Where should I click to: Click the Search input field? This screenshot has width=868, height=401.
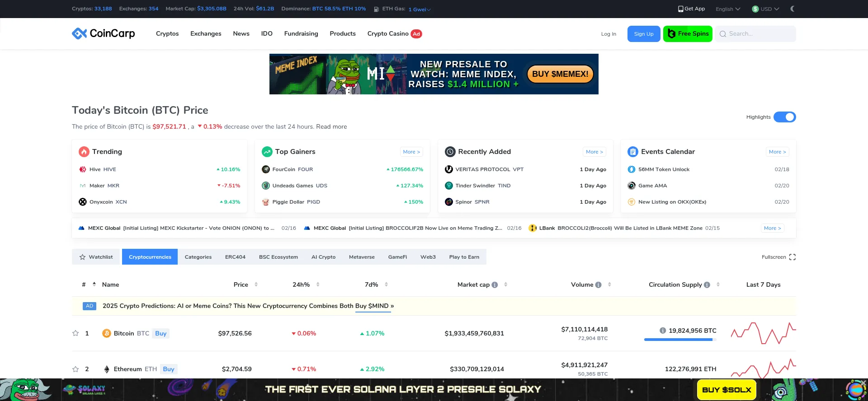click(755, 34)
